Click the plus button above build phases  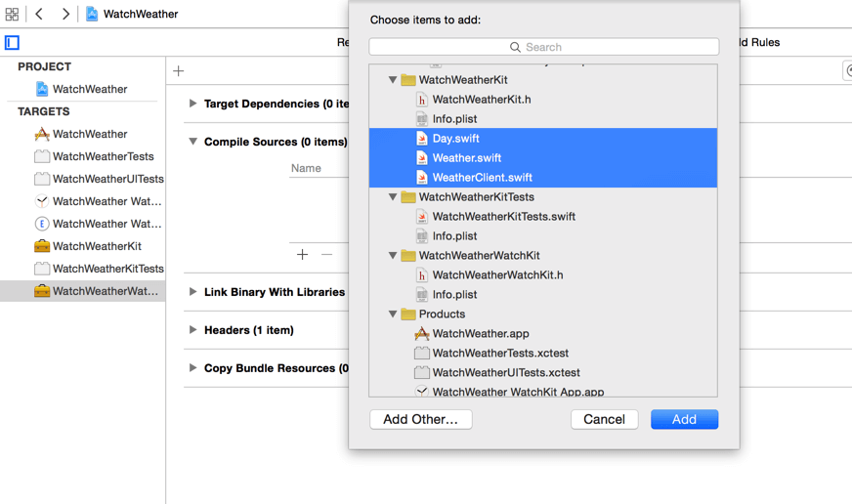(x=179, y=71)
